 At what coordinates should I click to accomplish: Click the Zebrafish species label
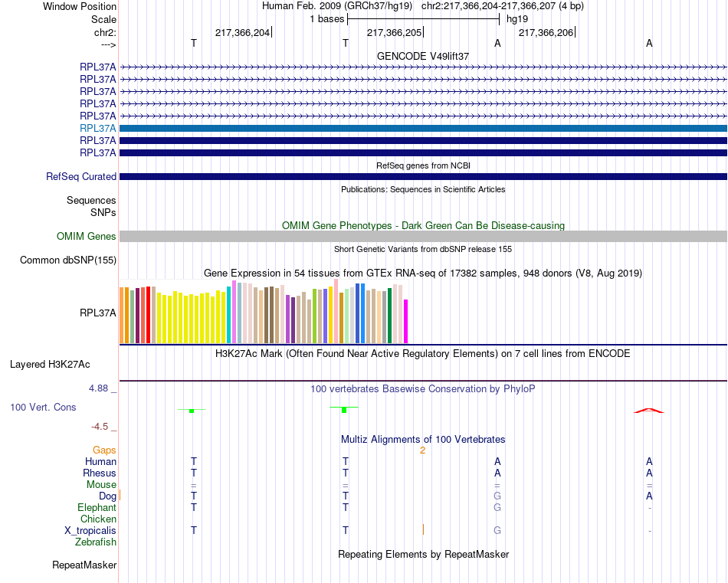click(96, 542)
